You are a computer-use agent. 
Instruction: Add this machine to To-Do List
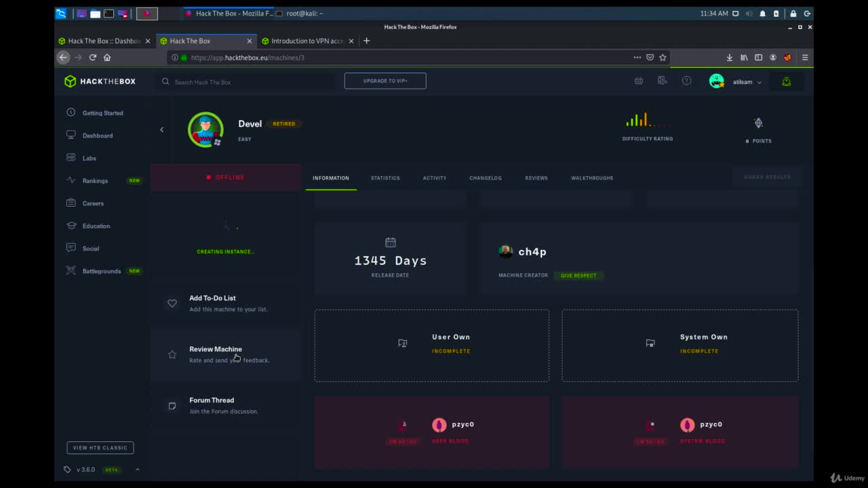(x=226, y=303)
